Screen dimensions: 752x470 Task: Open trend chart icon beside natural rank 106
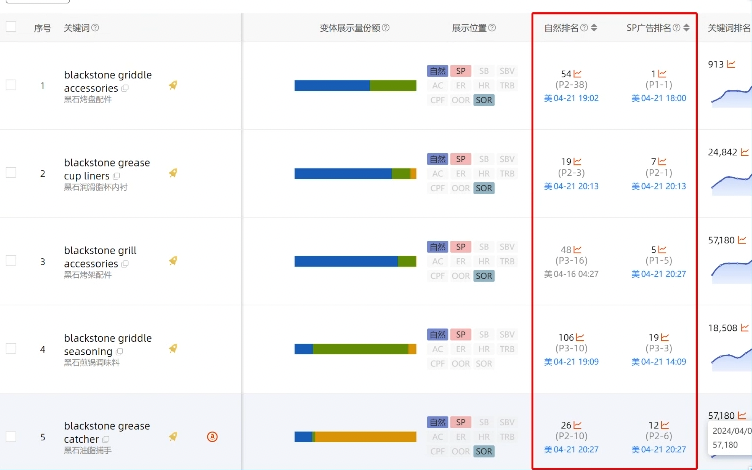(x=580, y=337)
